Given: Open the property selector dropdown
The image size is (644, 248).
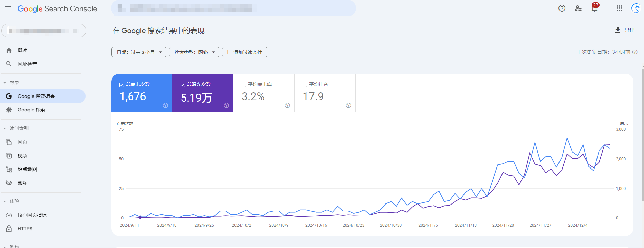Looking at the screenshot, I should tap(44, 31).
